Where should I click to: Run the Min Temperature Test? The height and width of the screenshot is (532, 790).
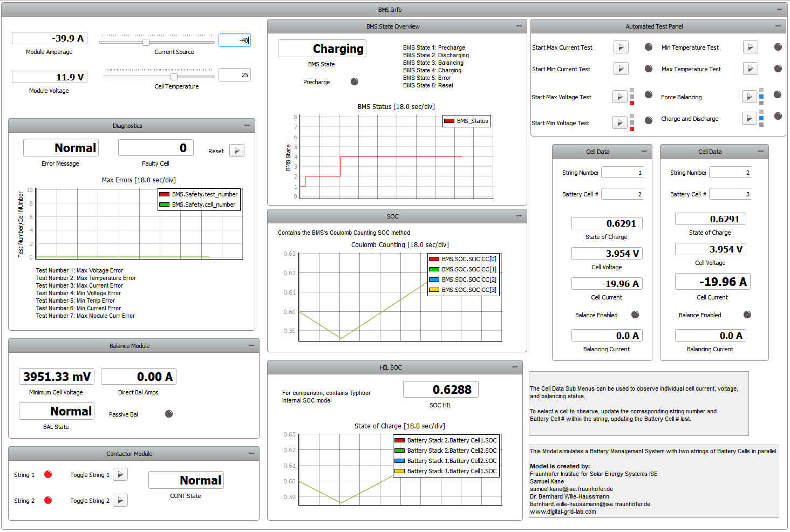tap(750, 47)
